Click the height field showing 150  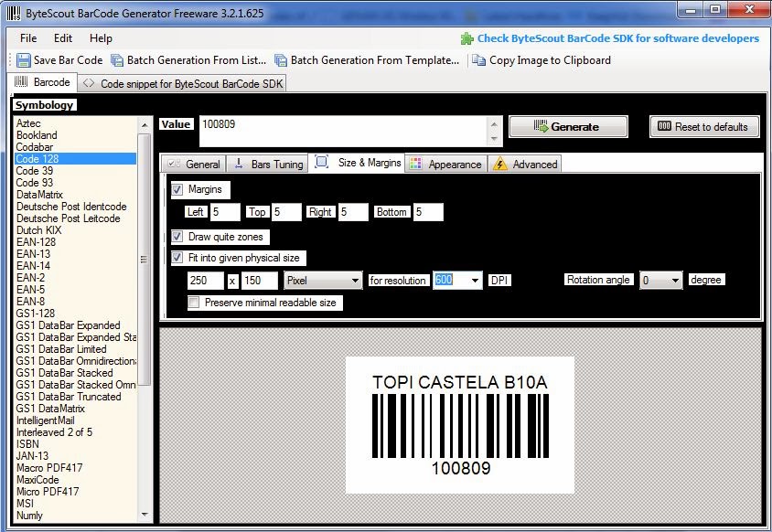pyautogui.click(x=260, y=281)
